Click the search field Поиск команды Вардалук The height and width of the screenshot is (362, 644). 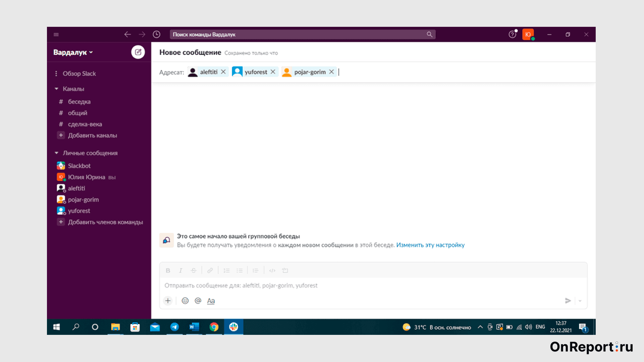click(303, 35)
